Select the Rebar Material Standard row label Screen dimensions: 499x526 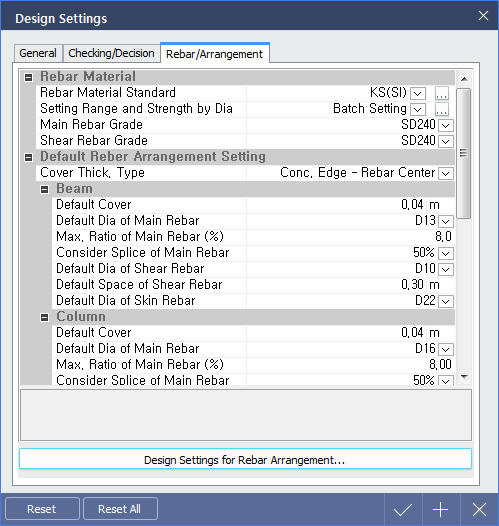pyautogui.click(x=108, y=93)
